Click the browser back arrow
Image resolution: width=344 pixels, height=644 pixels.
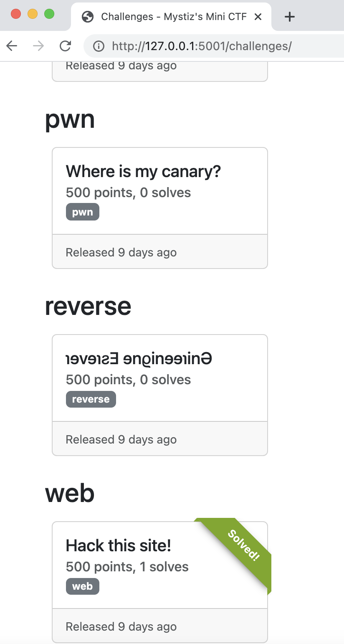pyautogui.click(x=12, y=46)
